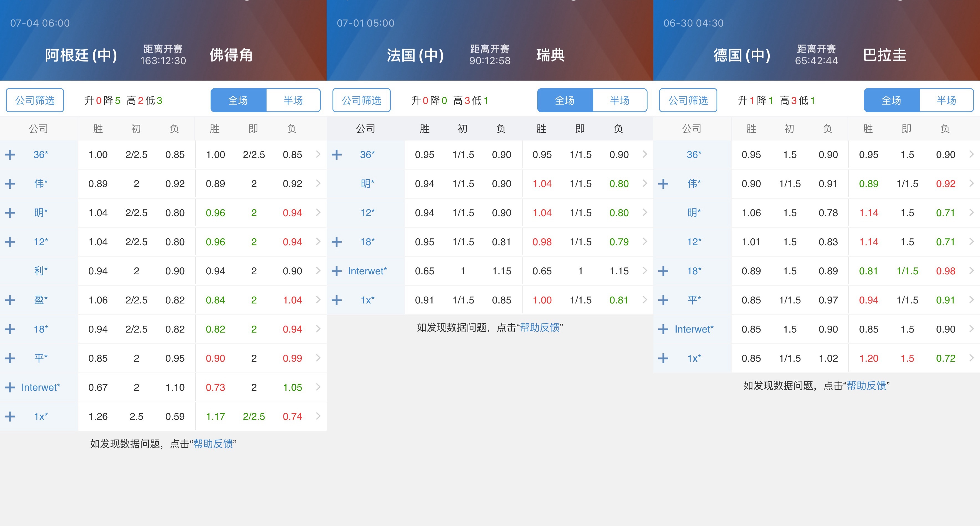This screenshot has height=526, width=980.
Task: Select 半场 tab in Argentina panel
Action: 293,101
